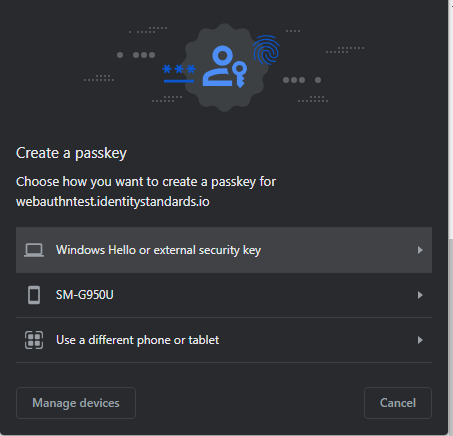This screenshot has height=436, width=453.
Task: Select Windows Hello or external security key
Action: 224,250
